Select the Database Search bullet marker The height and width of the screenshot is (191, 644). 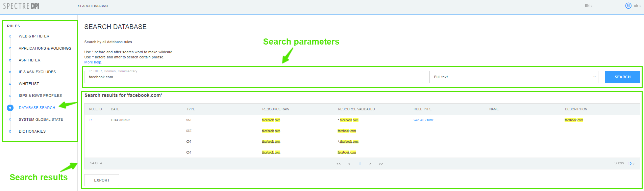[x=10, y=108]
